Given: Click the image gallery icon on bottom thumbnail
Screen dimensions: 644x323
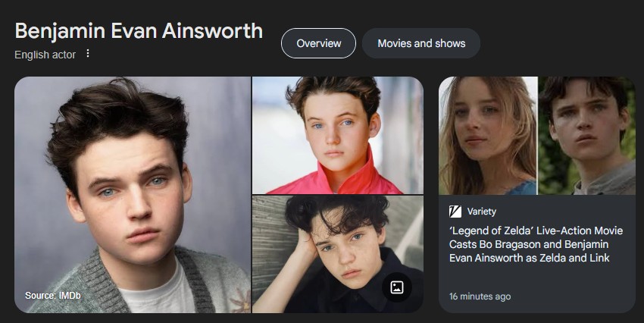Looking at the screenshot, I should coord(396,287).
